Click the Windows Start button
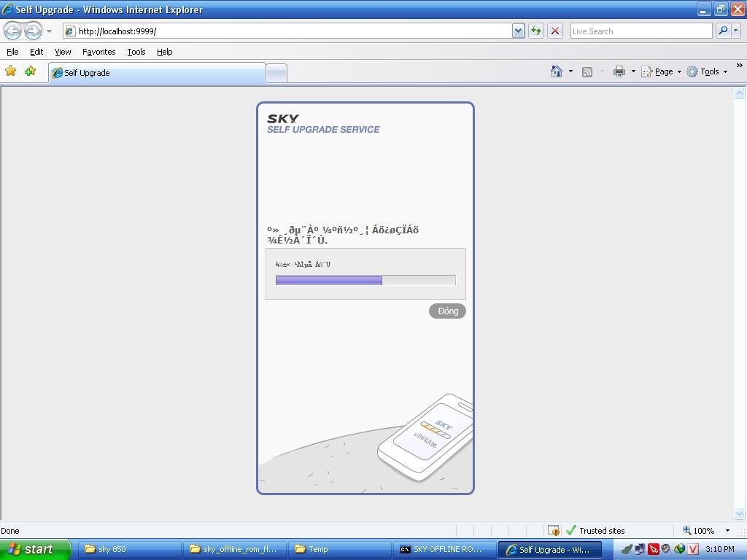This screenshot has width=747, height=560. click(35, 549)
